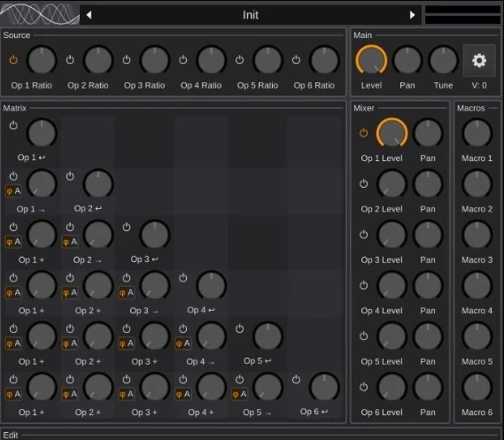Screen dimensions: 504x440
Task: Click power icon for Op 4 feedback
Action: pos(182,277)
